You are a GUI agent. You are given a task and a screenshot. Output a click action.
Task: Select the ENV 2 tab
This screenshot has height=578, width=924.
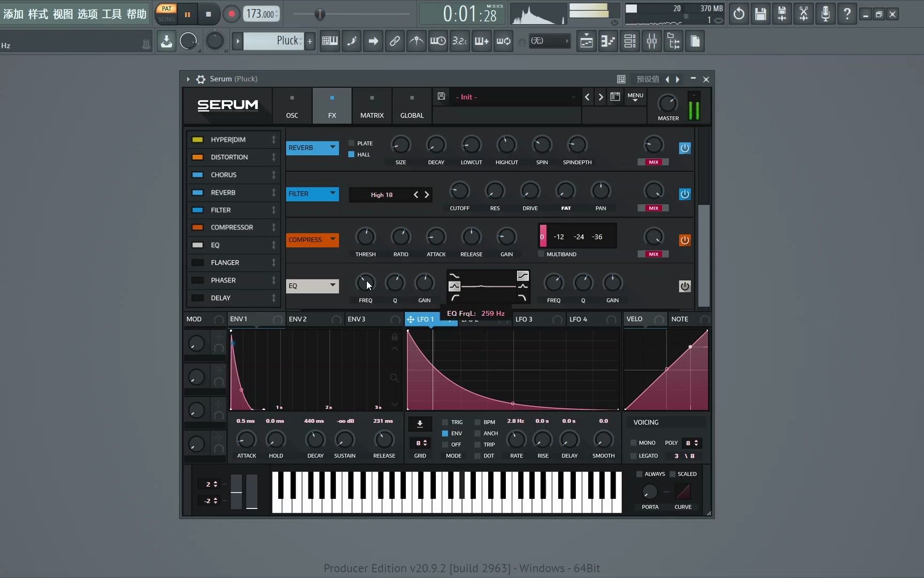pos(315,320)
